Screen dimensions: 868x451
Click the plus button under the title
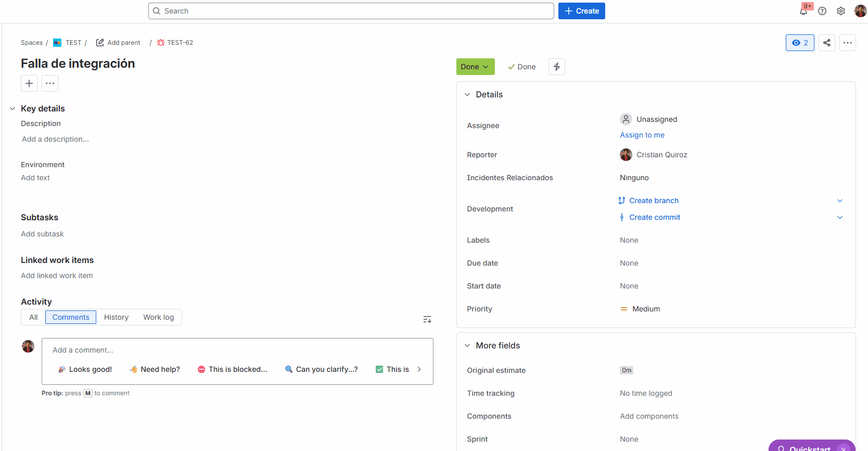pyautogui.click(x=29, y=83)
